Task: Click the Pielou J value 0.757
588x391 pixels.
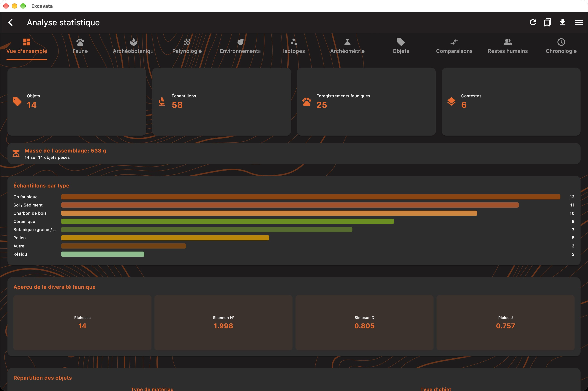Action: point(505,326)
